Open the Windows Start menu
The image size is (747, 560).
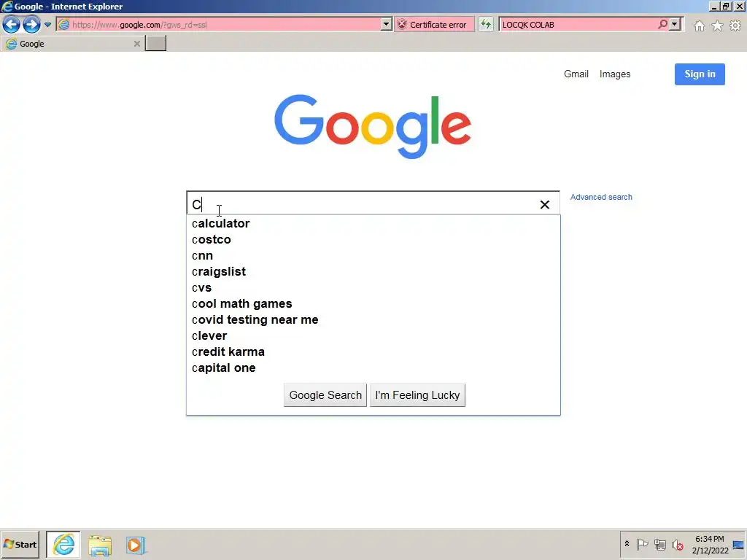[20, 544]
